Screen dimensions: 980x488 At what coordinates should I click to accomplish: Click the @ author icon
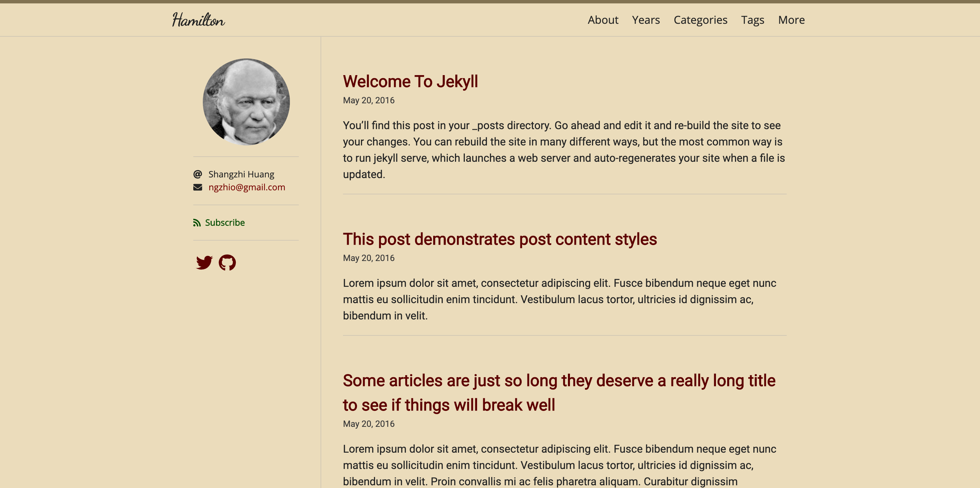click(x=197, y=174)
